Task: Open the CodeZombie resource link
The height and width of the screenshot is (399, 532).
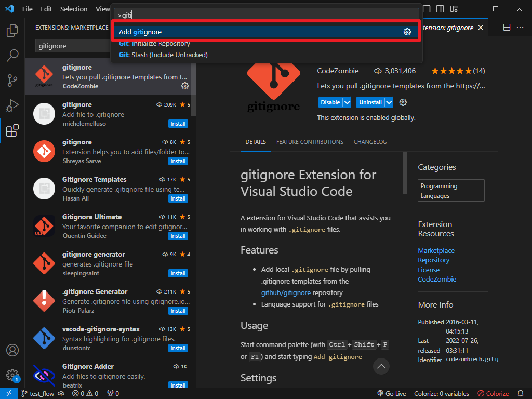Action: (x=437, y=279)
